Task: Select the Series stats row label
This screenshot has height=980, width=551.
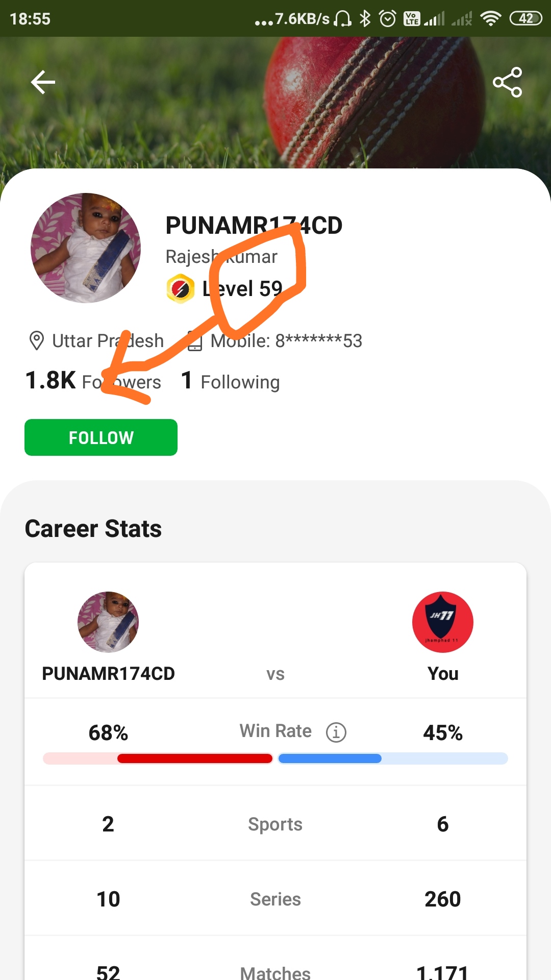Action: tap(275, 899)
